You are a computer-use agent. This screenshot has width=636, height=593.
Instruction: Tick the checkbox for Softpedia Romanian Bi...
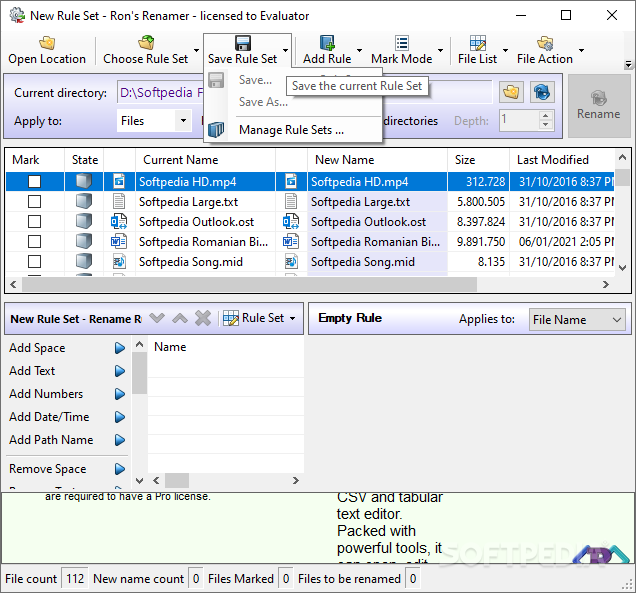(x=34, y=241)
